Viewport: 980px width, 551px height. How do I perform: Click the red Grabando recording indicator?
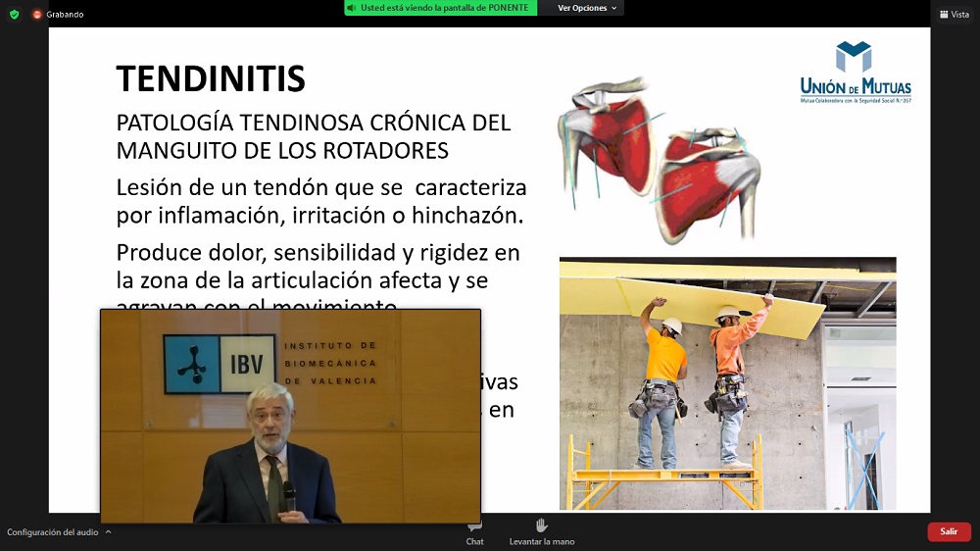pyautogui.click(x=37, y=15)
